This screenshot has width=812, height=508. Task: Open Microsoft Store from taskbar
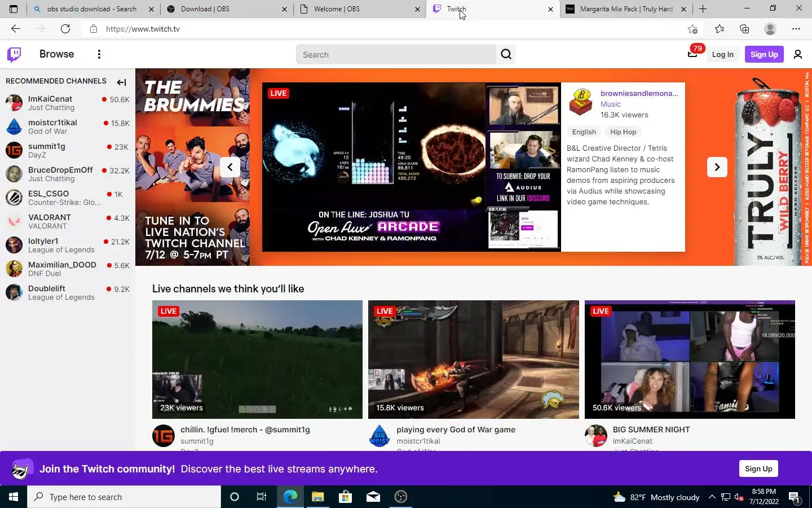[345, 497]
